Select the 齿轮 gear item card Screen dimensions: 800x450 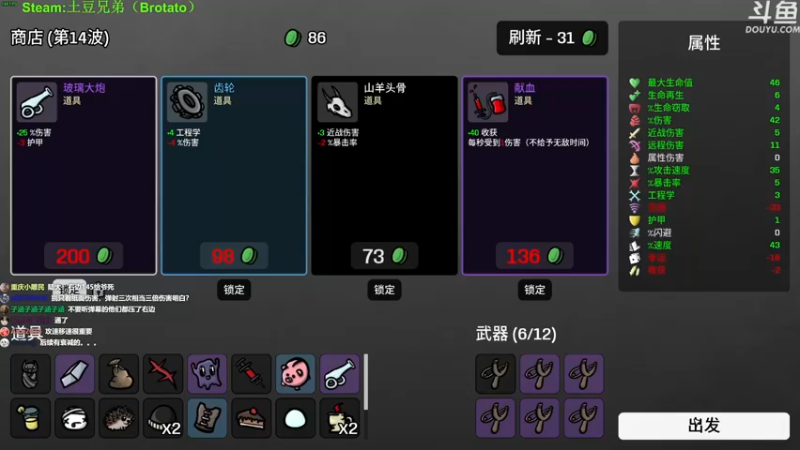234,176
